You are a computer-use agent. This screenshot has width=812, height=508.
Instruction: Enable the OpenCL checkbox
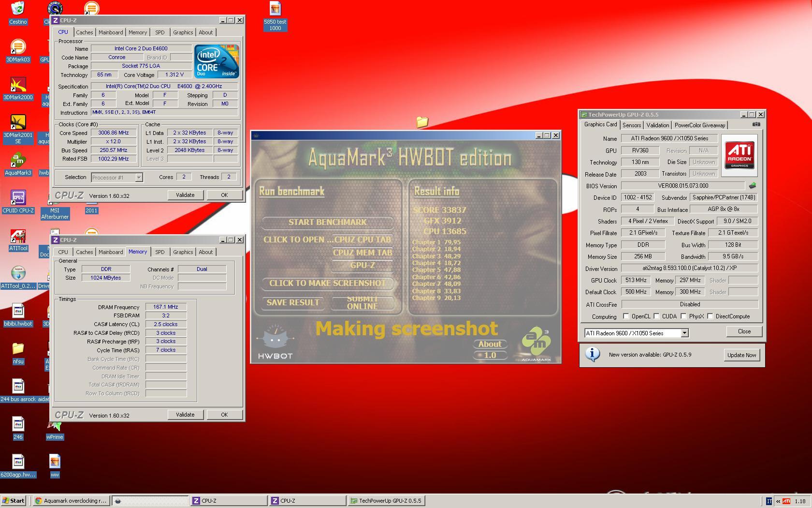point(626,316)
